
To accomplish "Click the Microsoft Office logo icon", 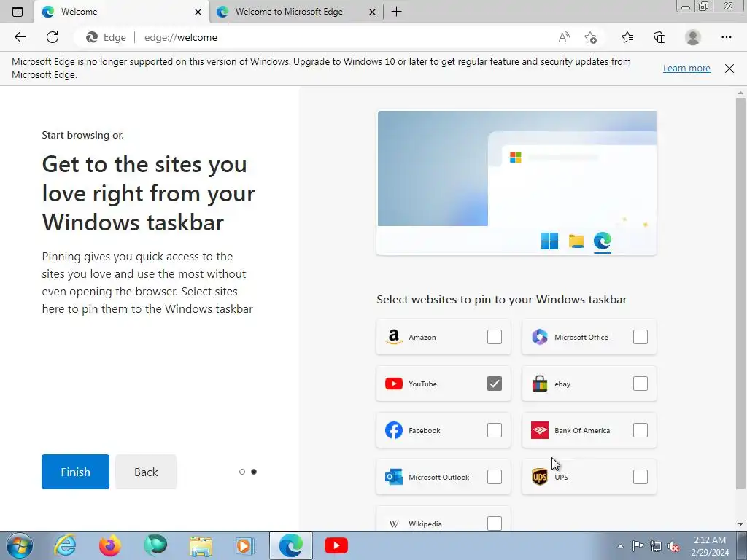I will coord(539,337).
